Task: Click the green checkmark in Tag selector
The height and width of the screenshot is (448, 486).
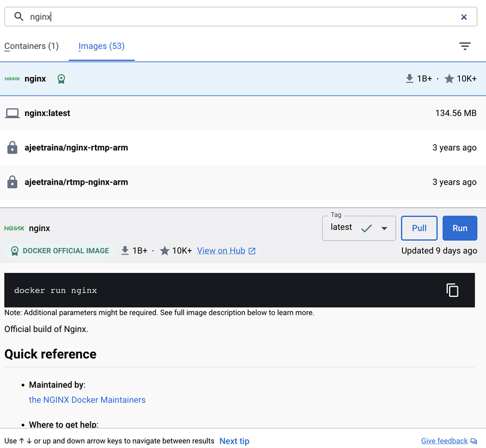Action: 366,228
